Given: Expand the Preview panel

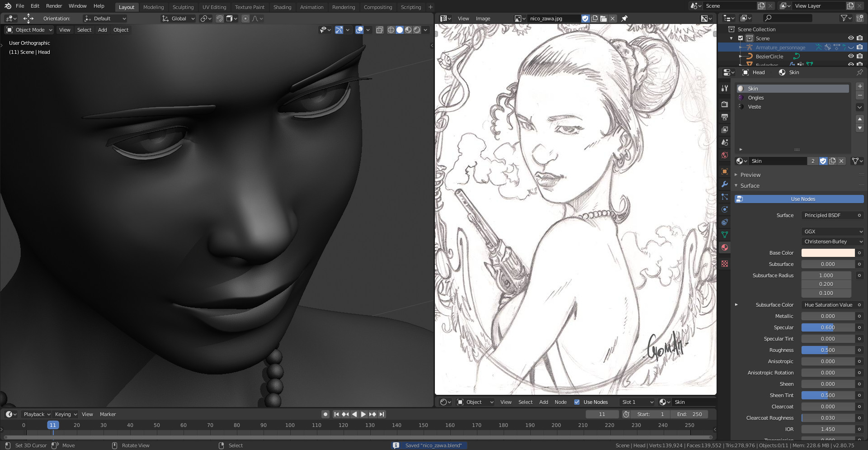Looking at the screenshot, I should [x=750, y=175].
